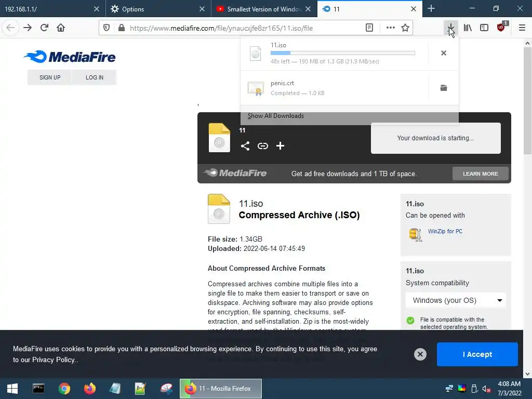
Task: Toggle reader view icon in address bar
Action: click(369, 28)
